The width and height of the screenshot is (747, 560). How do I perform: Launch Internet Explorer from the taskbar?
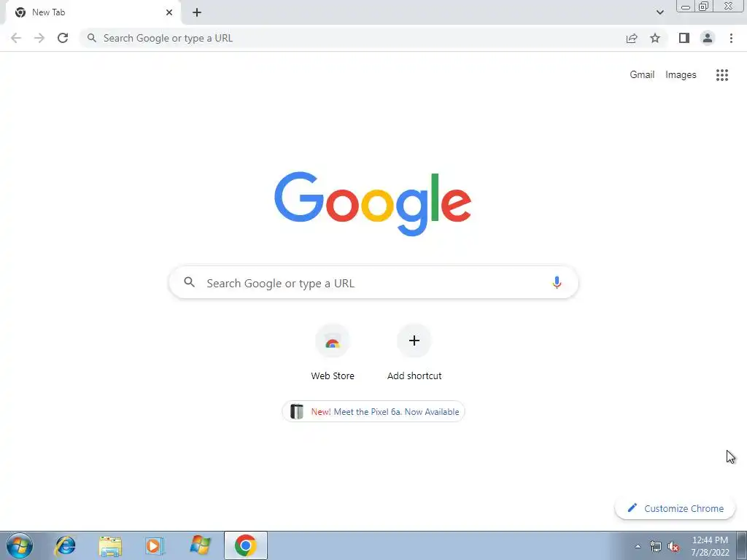[65, 545]
